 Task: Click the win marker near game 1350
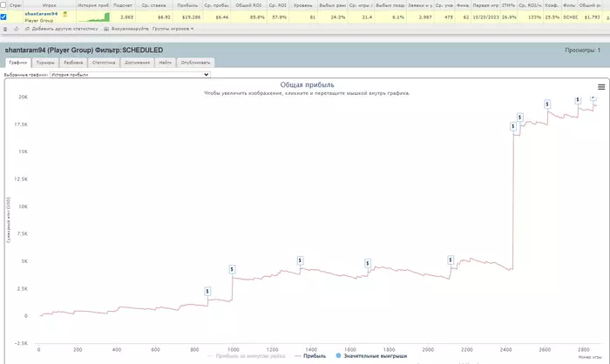[300, 260]
